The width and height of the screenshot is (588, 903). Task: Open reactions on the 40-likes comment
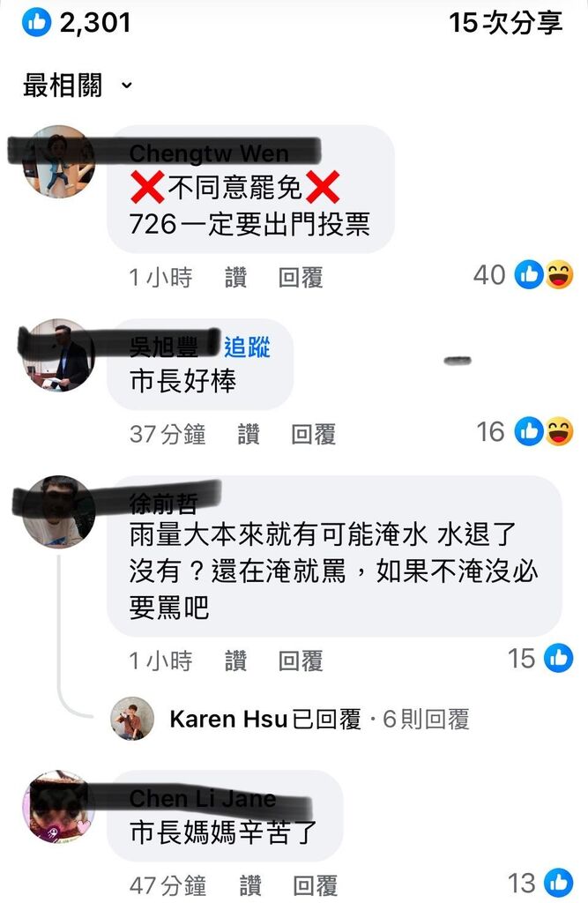click(x=523, y=275)
